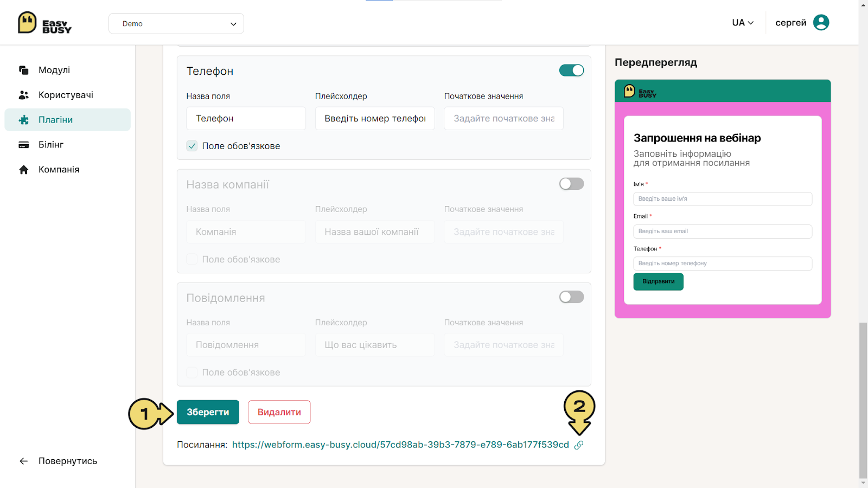Screen dimensions: 868x488
Task: Click the Company house icon in sidebar
Action: coord(23,170)
